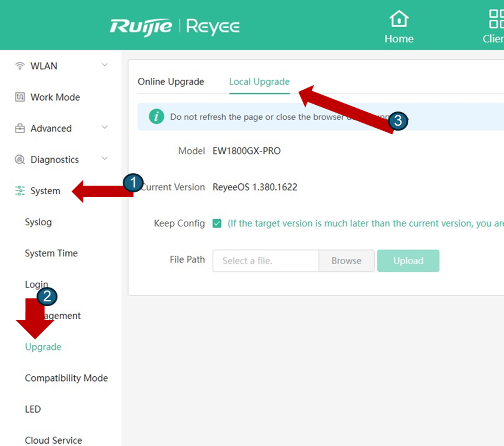The height and width of the screenshot is (446, 504).
Task: Open the Compatibility Mode submenu item
Action: (x=66, y=378)
